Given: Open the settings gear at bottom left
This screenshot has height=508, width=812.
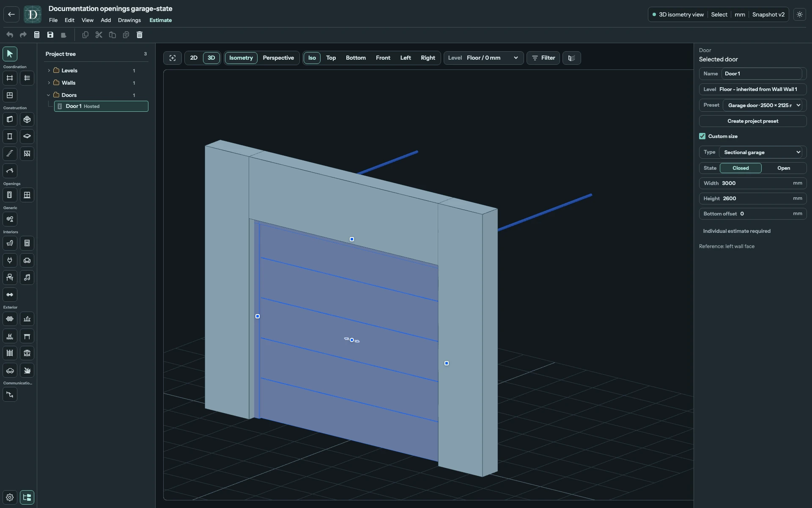Looking at the screenshot, I should (x=10, y=497).
